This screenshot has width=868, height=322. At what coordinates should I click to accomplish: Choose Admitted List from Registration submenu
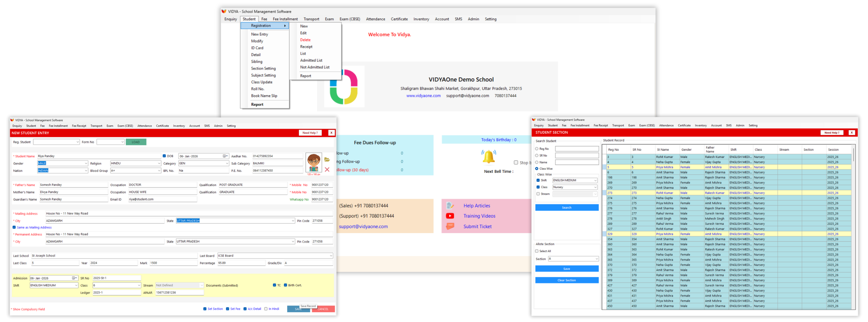[311, 61]
